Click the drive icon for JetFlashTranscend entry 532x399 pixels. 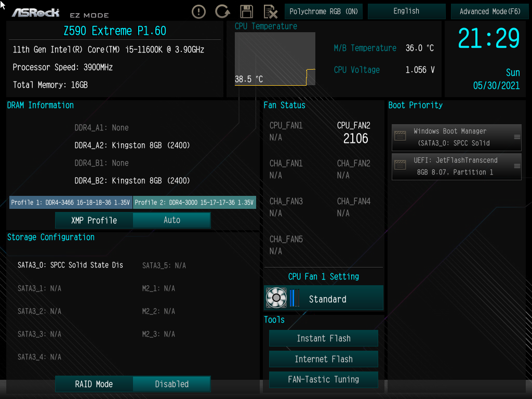coord(400,165)
